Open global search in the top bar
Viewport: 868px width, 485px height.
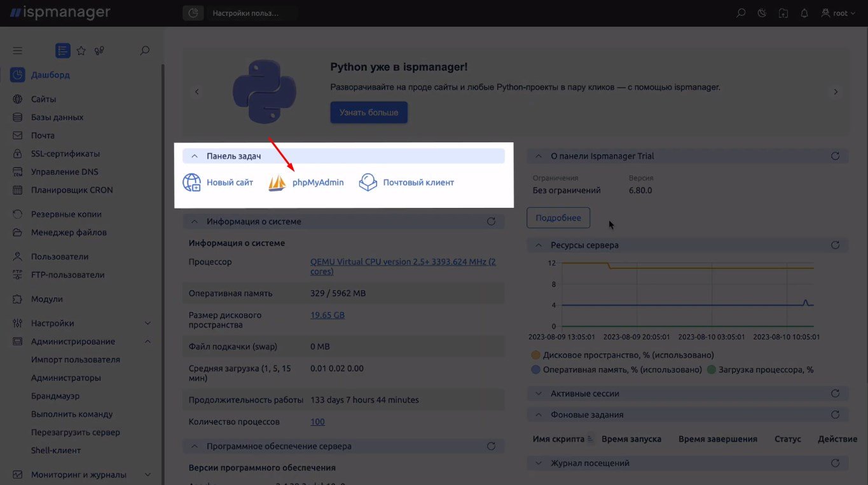coord(740,13)
